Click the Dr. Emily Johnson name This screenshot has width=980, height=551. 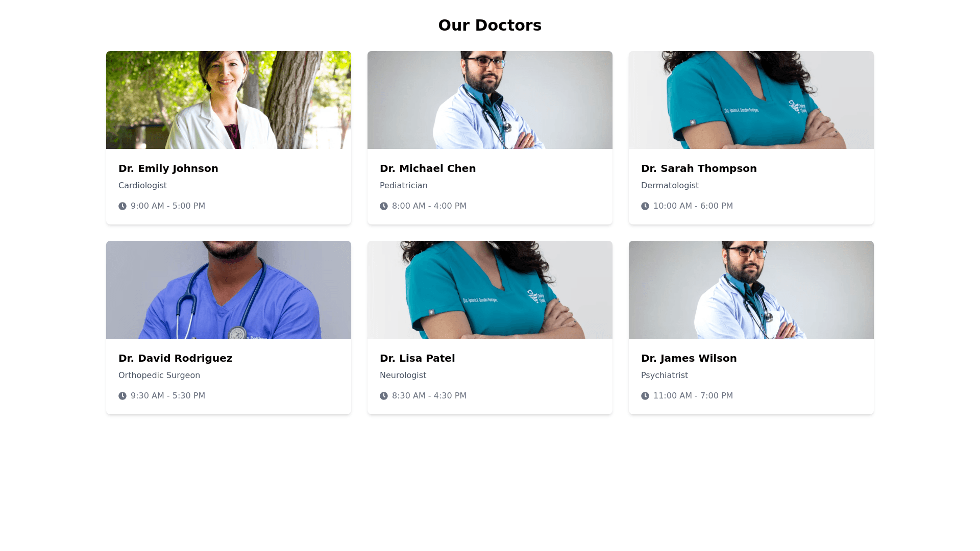[168, 168]
